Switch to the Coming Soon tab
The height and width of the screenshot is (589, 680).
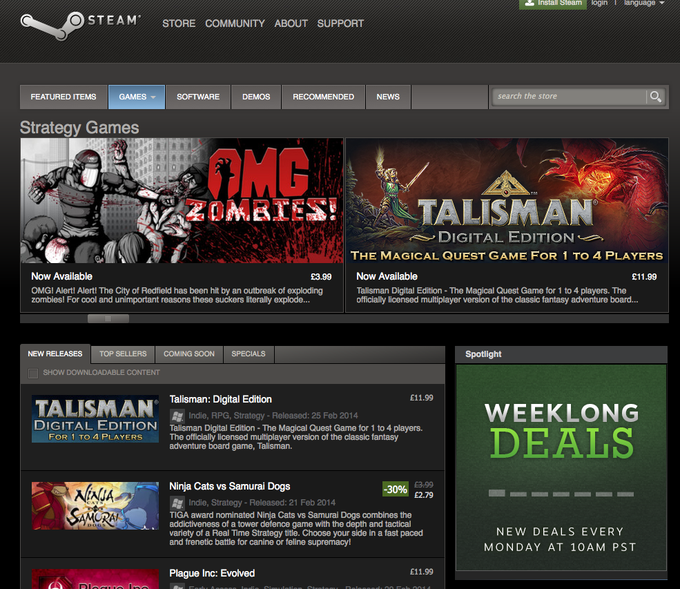(x=189, y=354)
